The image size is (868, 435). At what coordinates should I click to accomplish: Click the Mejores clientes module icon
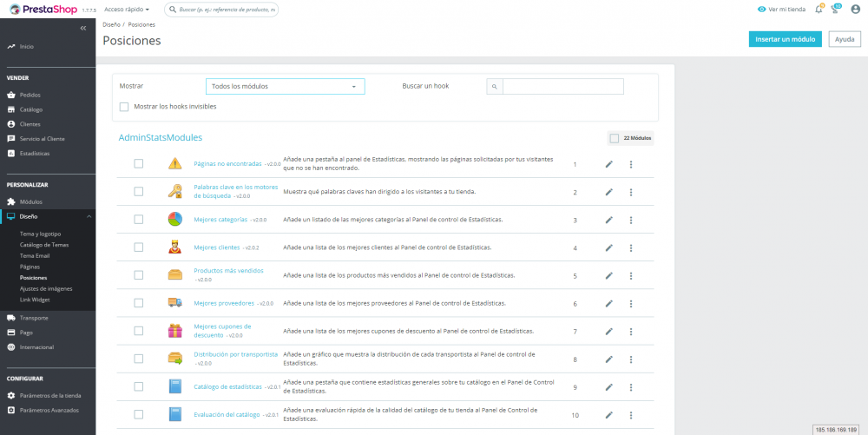pyautogui.click(x=175, y=247)
